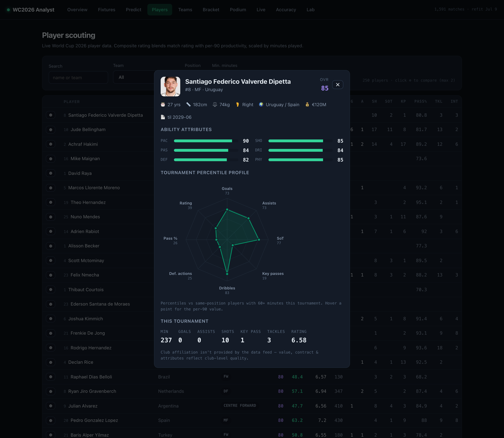Click compare icon beside Julian Alvarez
The width and height of the screenshot is (504, 438).
51,406
